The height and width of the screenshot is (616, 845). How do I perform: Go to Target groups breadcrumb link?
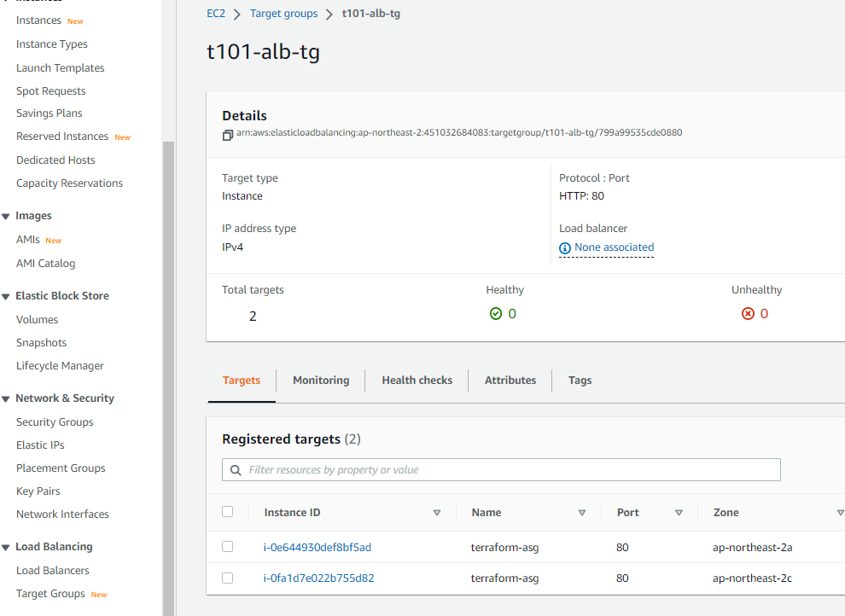284,14
